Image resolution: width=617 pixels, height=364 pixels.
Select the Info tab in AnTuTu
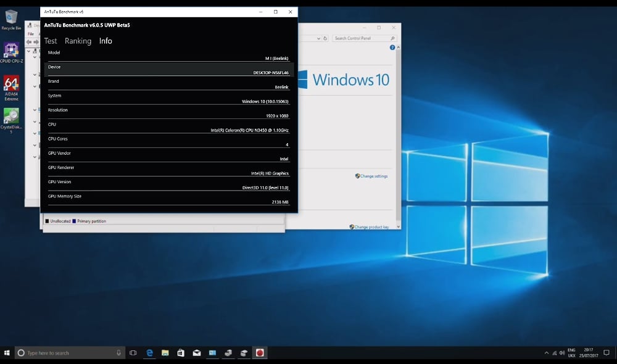[106, 41]
